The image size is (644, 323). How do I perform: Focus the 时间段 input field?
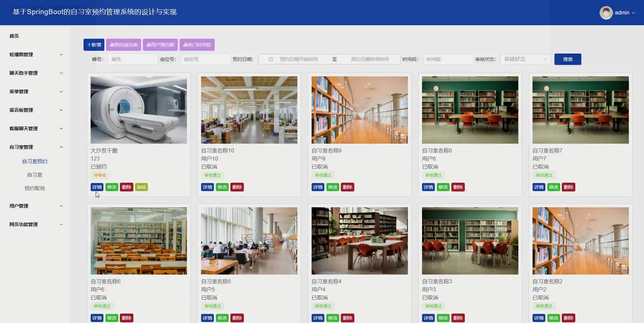pos(448,59)
